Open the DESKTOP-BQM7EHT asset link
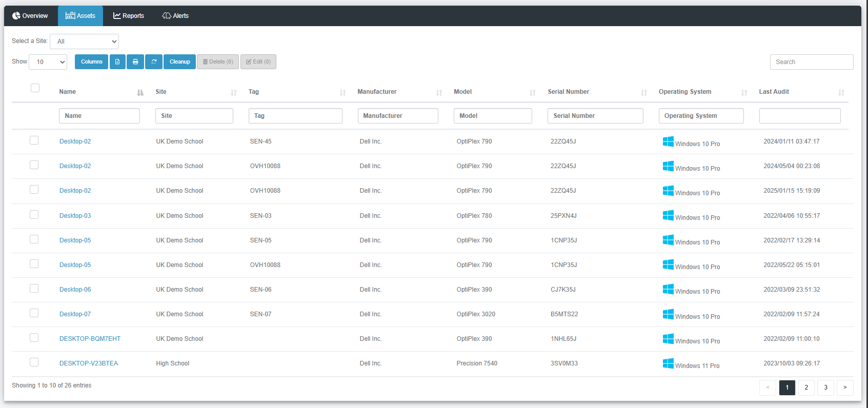Screen dimensions: 868x408 click(90, 339)
